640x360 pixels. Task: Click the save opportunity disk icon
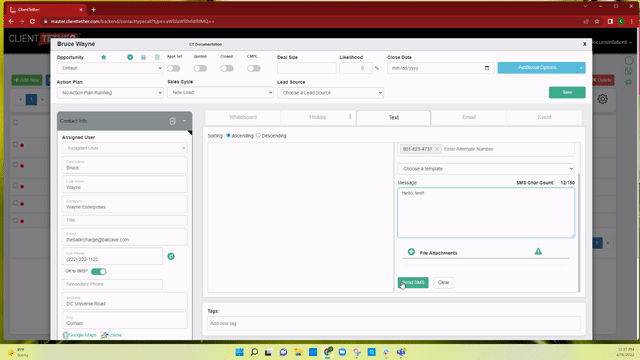point(143,57)
